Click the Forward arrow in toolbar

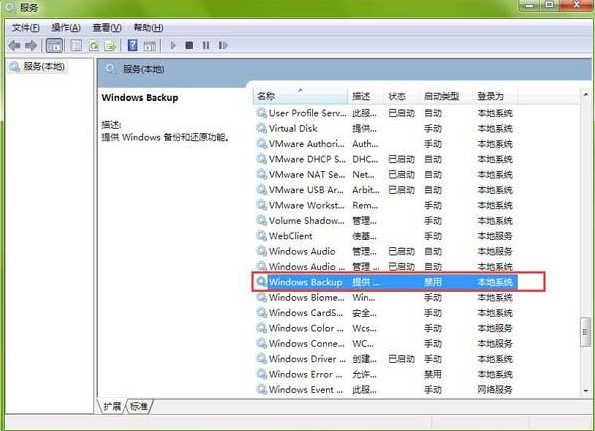click(31, 46)
